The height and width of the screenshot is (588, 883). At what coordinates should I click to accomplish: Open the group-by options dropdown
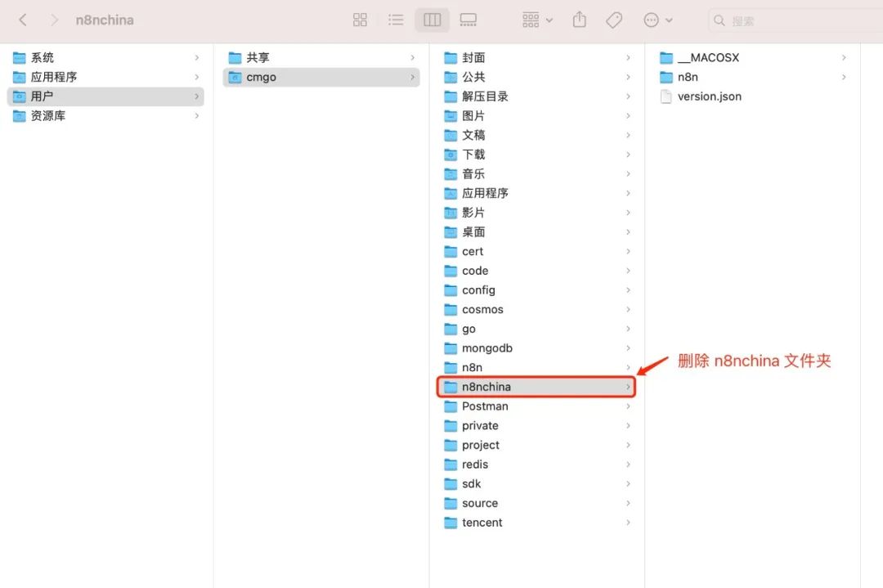point(537,20)
